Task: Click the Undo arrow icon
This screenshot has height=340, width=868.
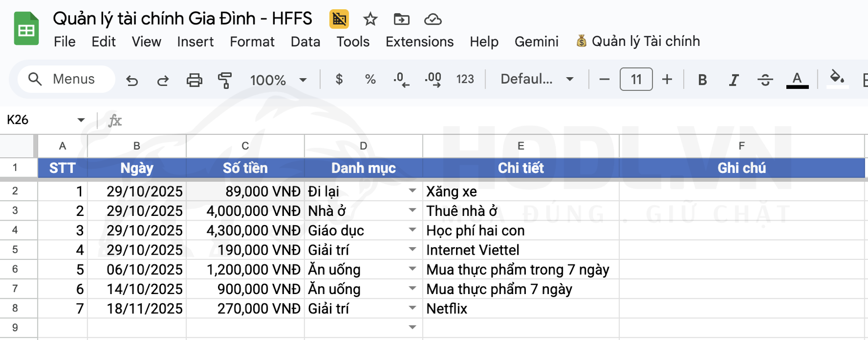Action: point(132,80)
